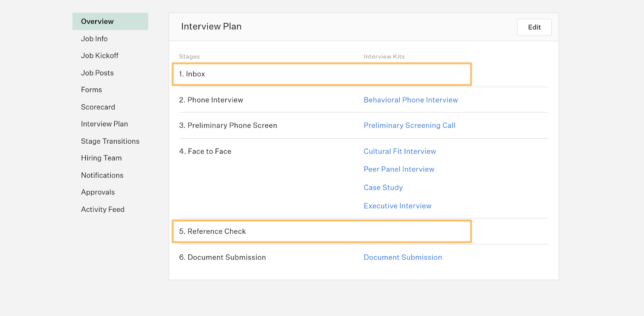Open the Case Study interview kit

[383, 188]
